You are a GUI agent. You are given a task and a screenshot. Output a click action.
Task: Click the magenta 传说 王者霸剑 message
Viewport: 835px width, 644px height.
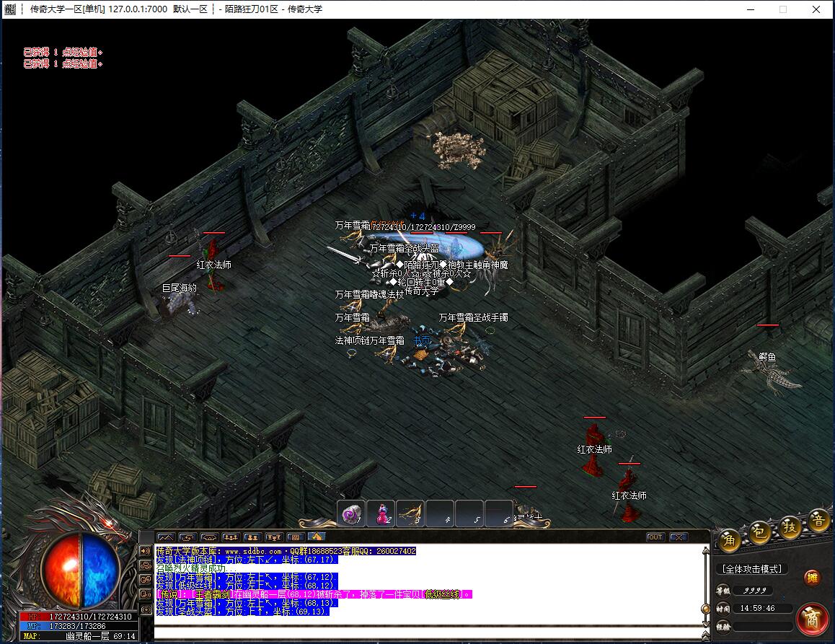tap(314, 594)
